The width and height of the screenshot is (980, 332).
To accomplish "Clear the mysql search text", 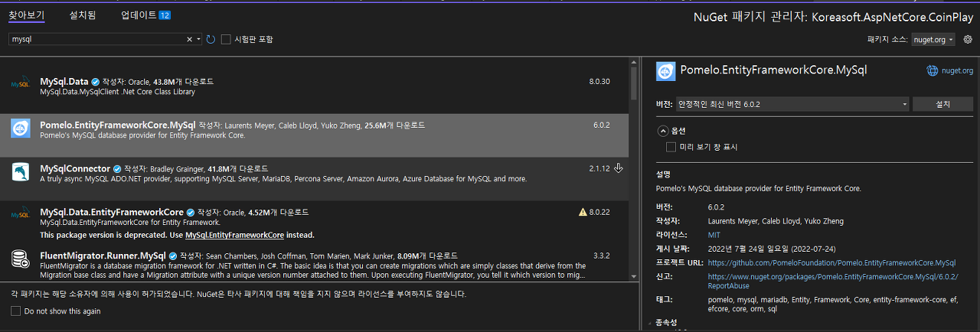I will click(x=190, y=39).
